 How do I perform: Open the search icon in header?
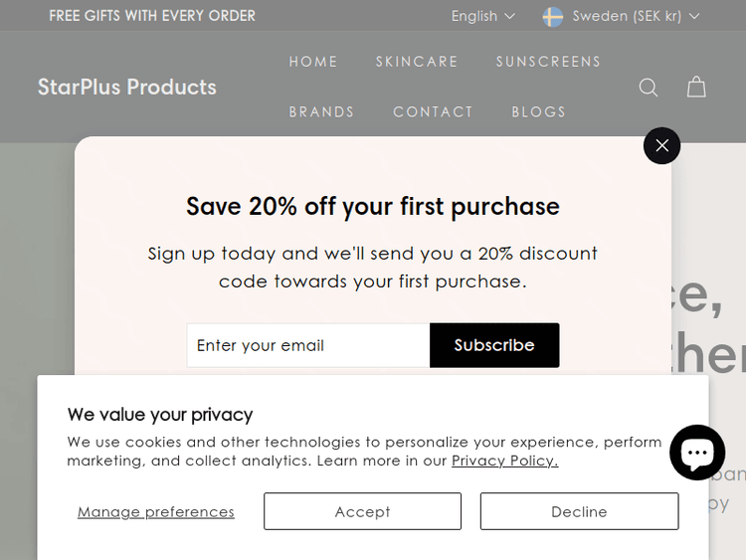649,88
